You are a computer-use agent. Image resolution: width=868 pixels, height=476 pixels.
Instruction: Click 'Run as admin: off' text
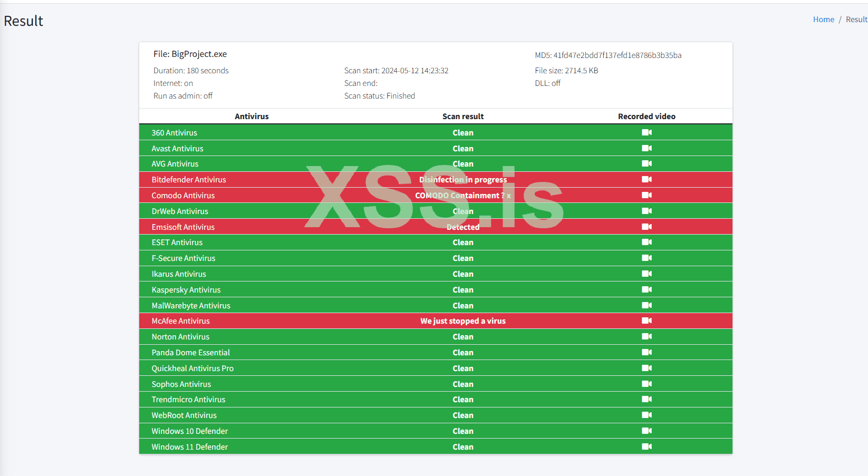coord(183,96)
